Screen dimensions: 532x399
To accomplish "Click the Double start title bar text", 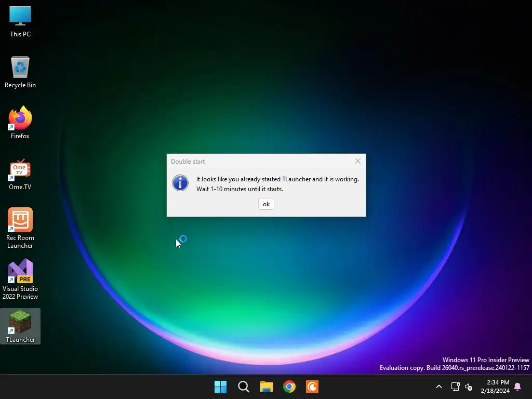I will tap(188, 162).
